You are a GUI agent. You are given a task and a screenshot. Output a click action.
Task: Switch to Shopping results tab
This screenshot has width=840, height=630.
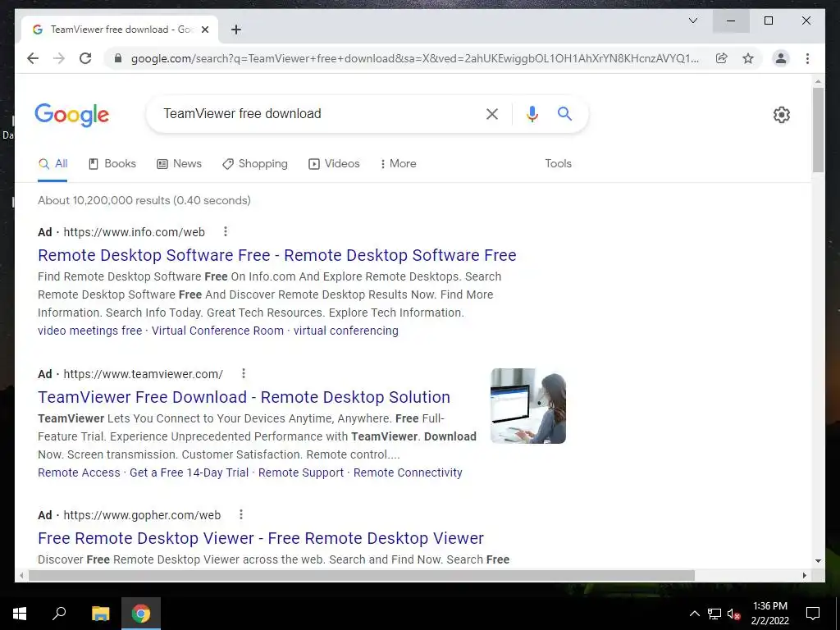[255, 164]
